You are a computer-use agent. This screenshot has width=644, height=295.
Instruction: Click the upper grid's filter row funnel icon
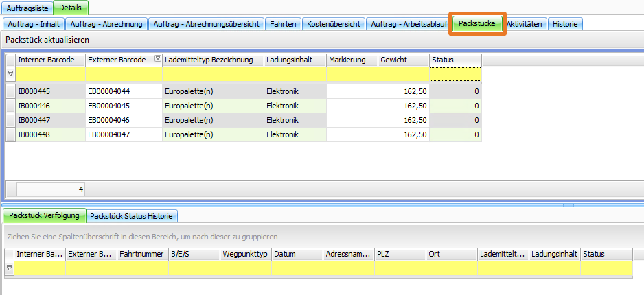(x=10, y=73)
